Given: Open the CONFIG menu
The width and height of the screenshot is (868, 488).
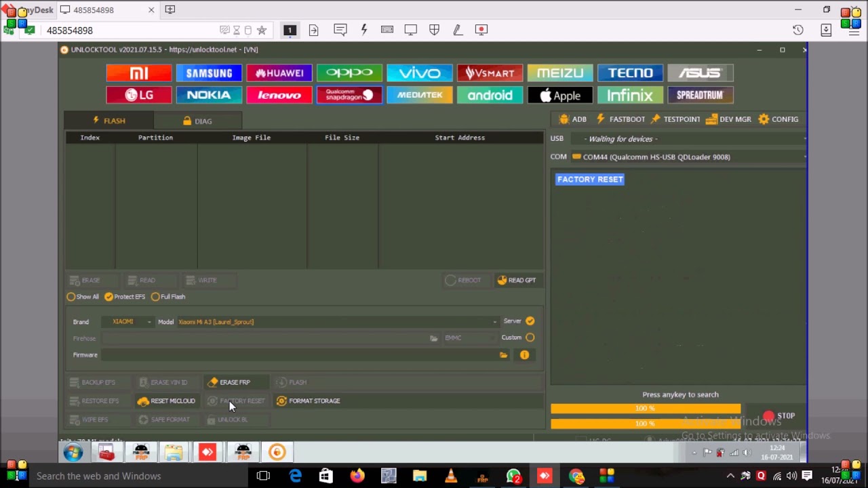Looking at the screenshot, I should pyautogui.click(x=778, y=119).
